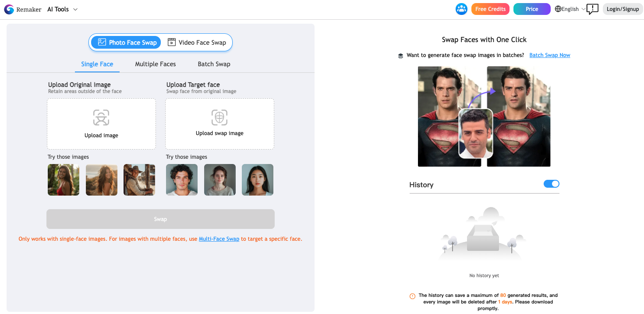Switch to the Multiple Faces tab
Screen dimensions: 644x314
155,64
